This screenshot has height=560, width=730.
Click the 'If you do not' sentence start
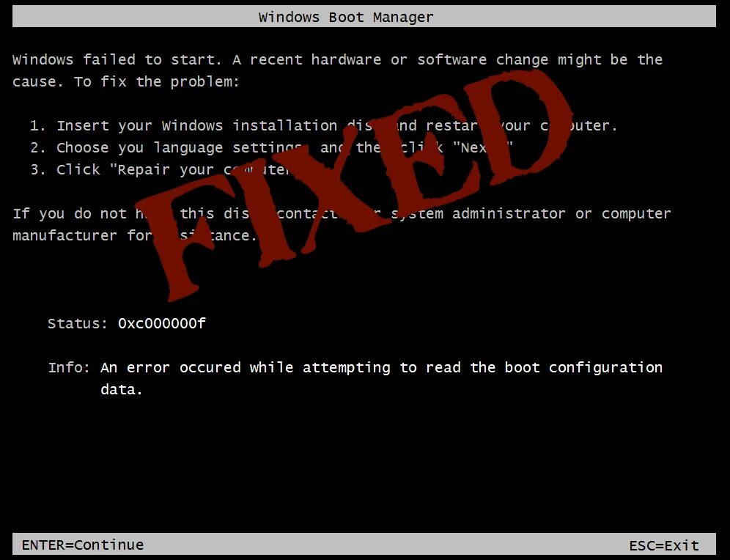click(x=70, y=214)
